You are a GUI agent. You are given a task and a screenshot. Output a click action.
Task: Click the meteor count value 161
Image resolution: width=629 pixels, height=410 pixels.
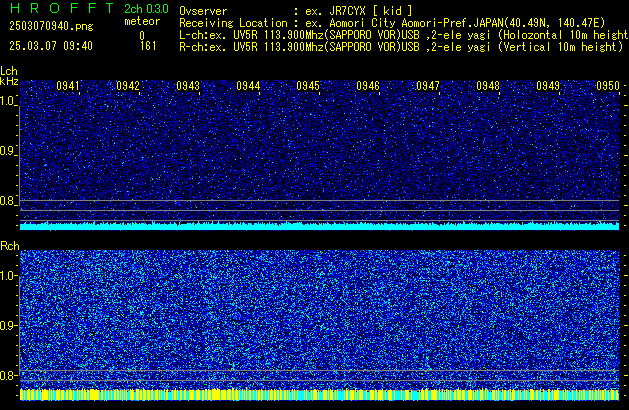point(148,46)
